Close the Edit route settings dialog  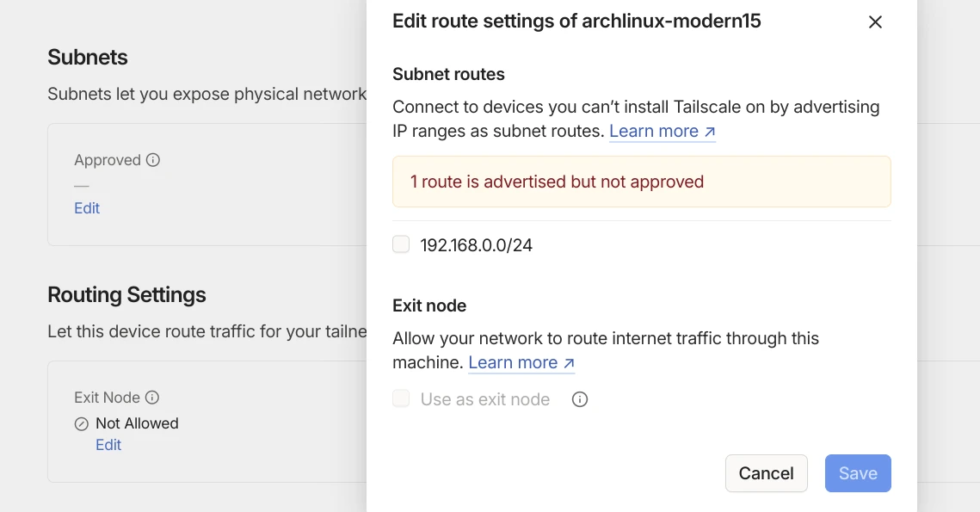click(875, 22)
